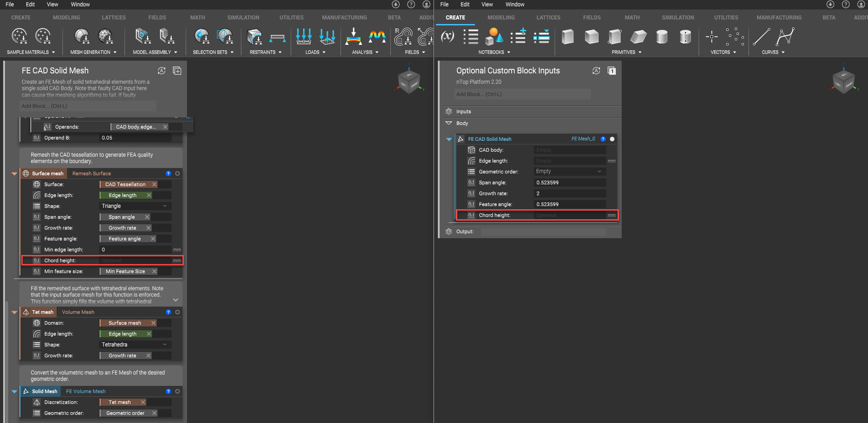Click the list-with-plus Notebooks icon
868x423 pixels.
[x=518, y=36]
